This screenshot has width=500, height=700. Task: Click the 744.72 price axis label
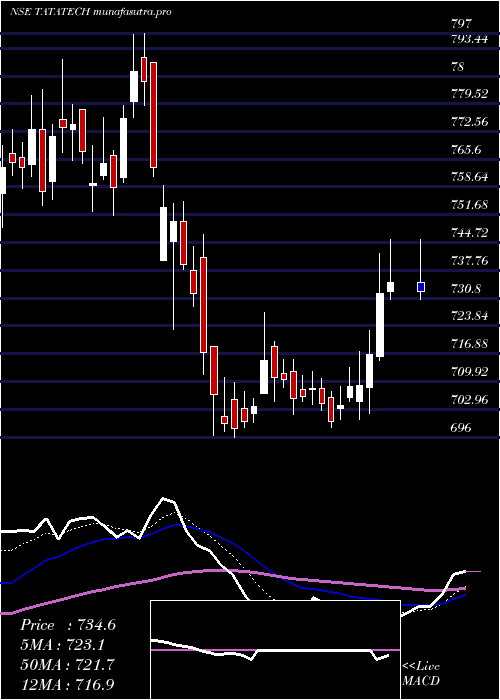pos(469,233)
